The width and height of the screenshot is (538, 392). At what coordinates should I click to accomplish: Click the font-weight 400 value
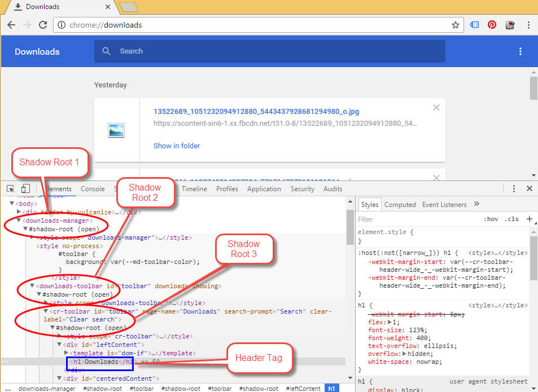[423, 338]
